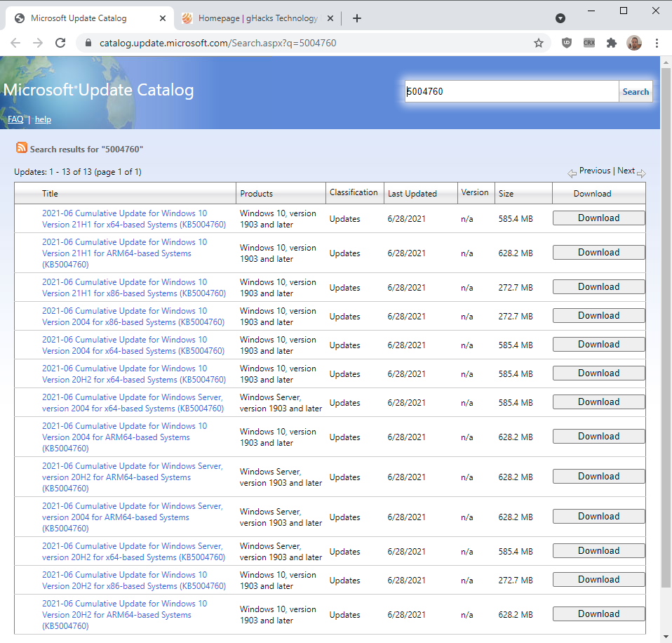The height and width of the screenshot is (643, 672).
Task: Download Windows 10 Version 2004 ARM64 update
Action: (599, 436)
